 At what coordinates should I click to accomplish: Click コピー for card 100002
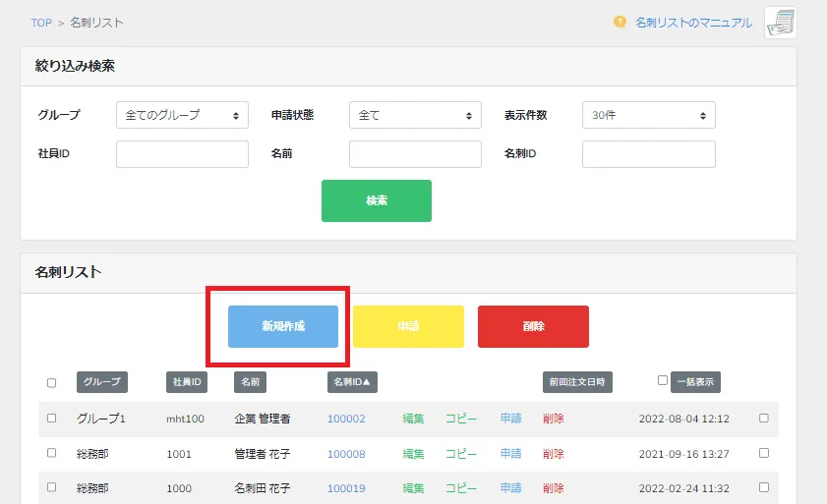click(x=461, y=419)
